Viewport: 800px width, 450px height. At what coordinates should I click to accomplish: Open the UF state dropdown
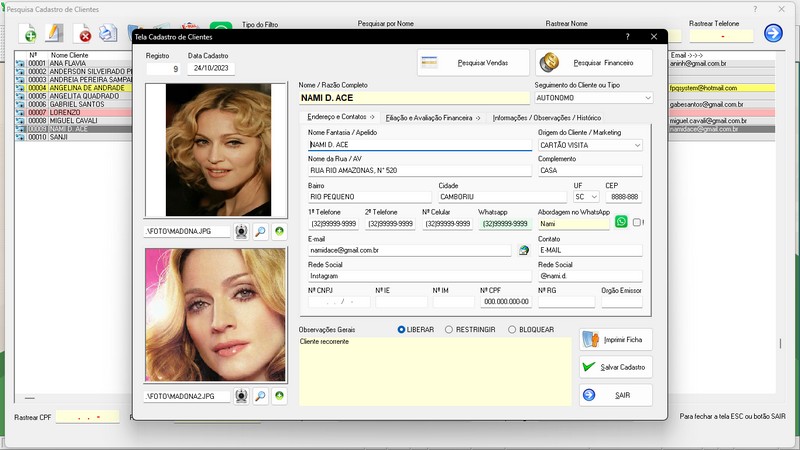tap(594, 197)
